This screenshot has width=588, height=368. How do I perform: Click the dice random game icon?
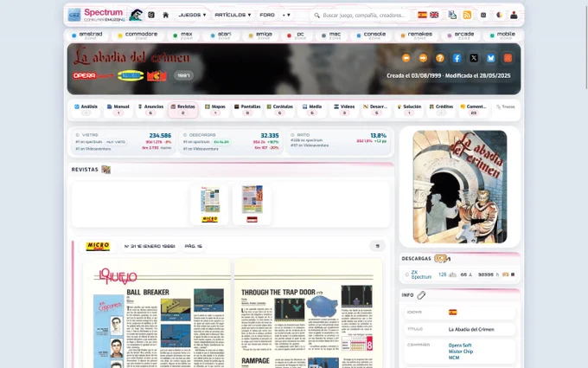151,15
